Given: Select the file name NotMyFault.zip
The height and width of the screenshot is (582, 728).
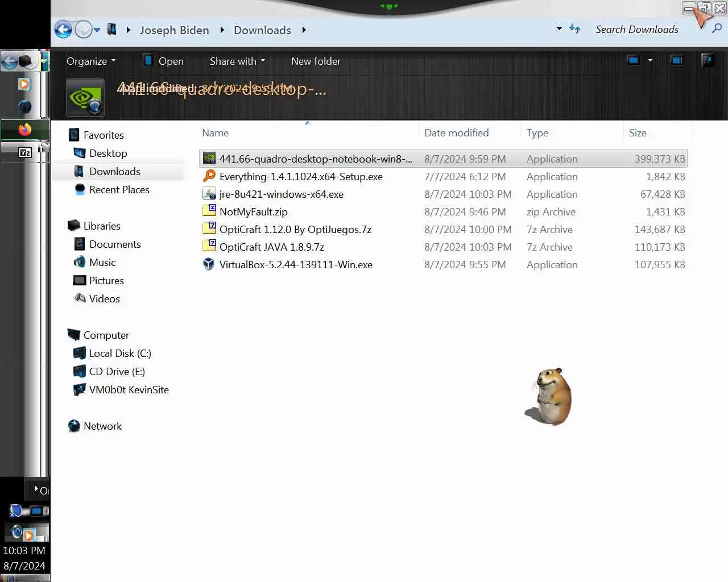Looking at the screenshot, I should [254, 212].
